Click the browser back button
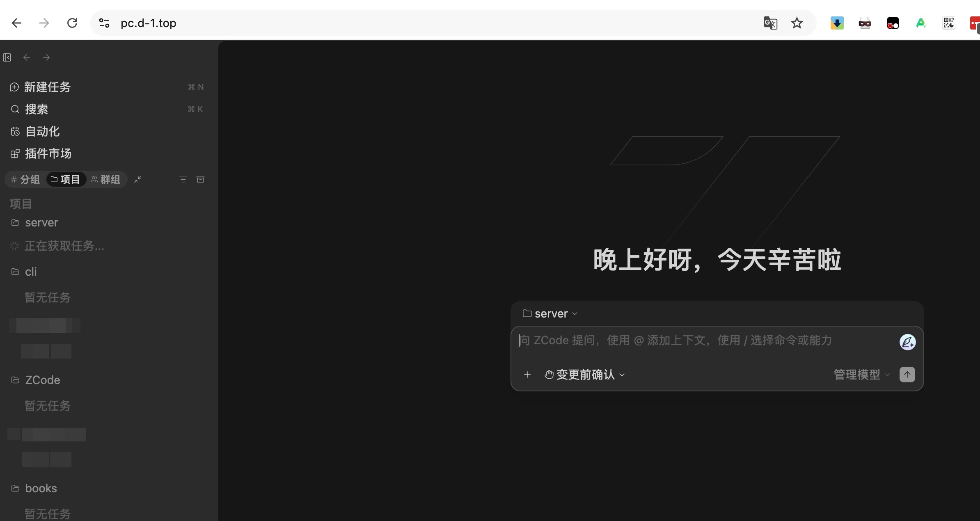This screenshot has width=980, height=521. (x=16, y=23)
